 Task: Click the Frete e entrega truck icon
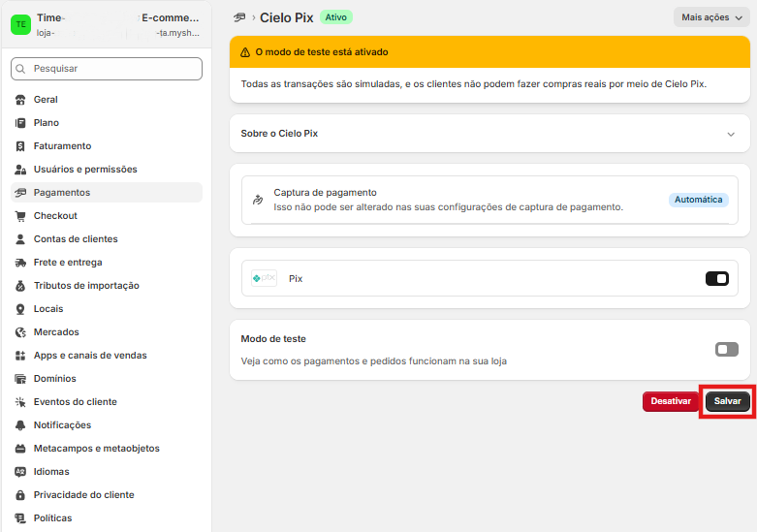20,263
